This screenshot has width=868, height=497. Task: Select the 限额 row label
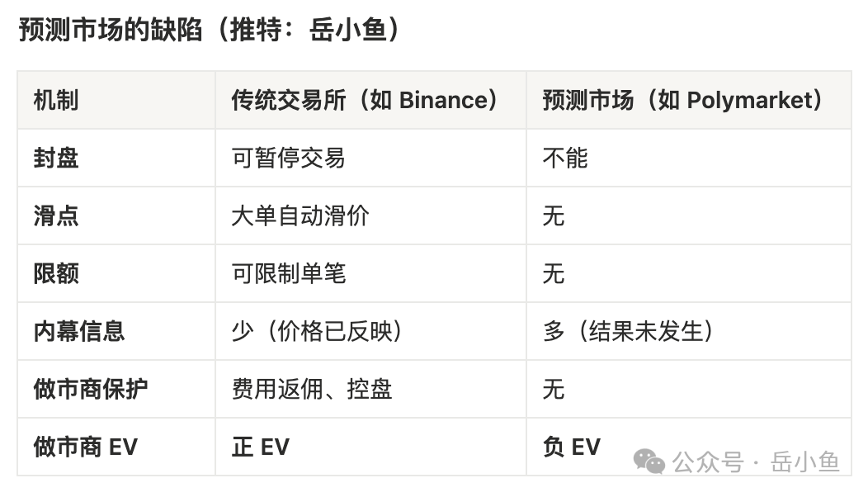[56, 273]
